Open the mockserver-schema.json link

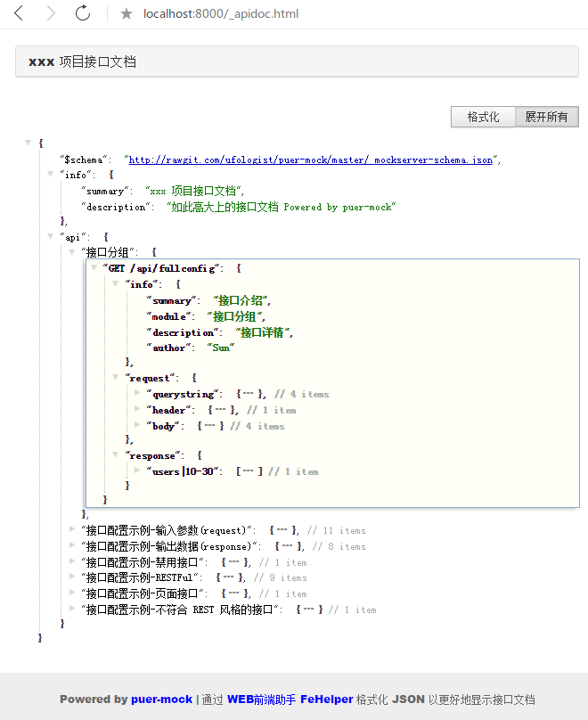pyautogui.click(x=311, y=160)
